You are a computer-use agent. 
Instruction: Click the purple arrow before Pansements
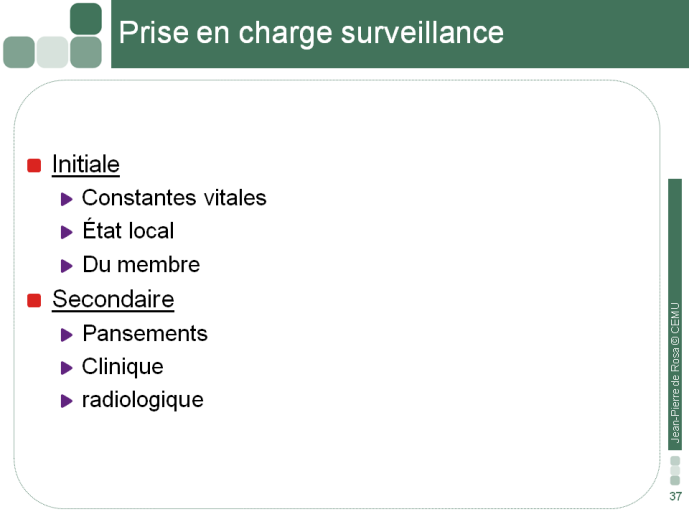[x=66, y=335]
